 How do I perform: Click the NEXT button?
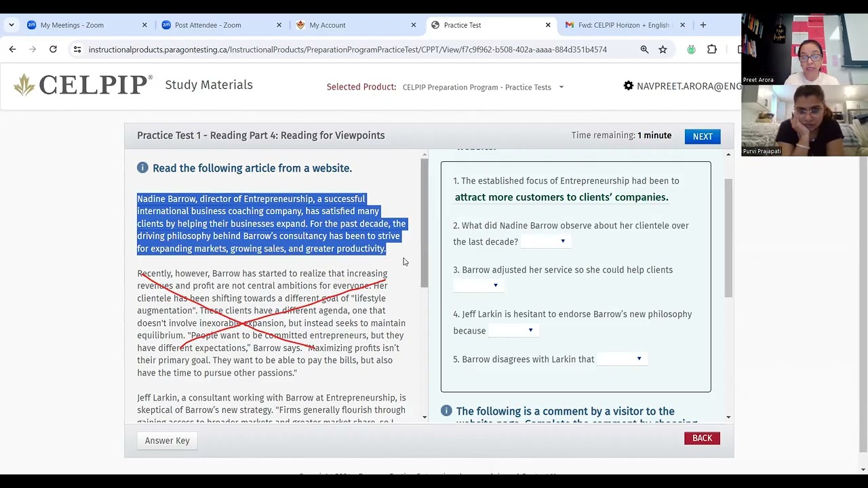click(x=703, y=136)
